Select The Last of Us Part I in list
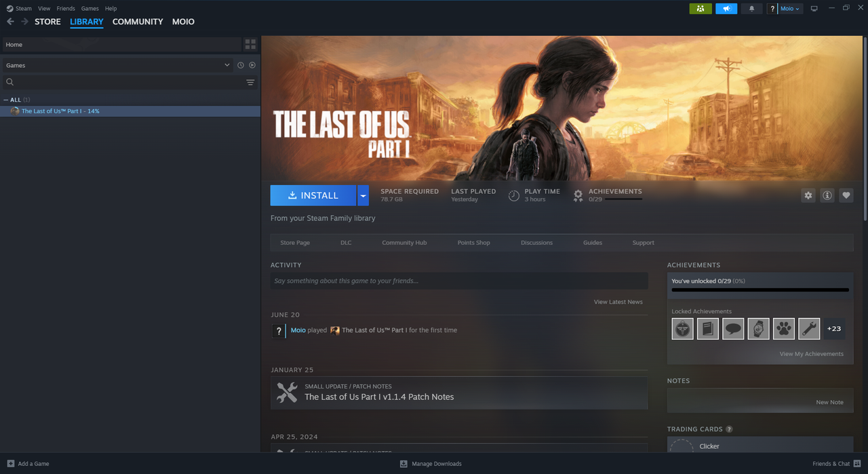The height and width of the screenshot is (474, 868). 130,111
